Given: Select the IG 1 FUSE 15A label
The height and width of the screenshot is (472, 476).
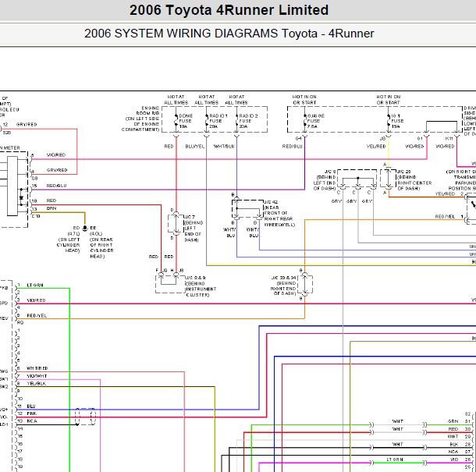Looking at the screenshot, I should coord(397,121).
